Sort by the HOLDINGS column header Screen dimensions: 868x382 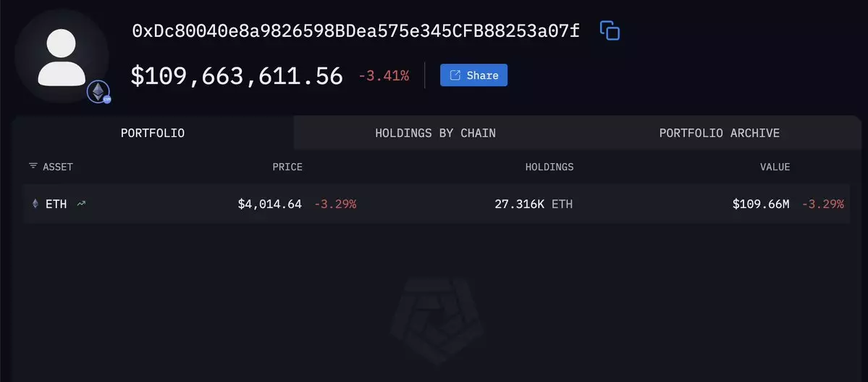point(549,167)
